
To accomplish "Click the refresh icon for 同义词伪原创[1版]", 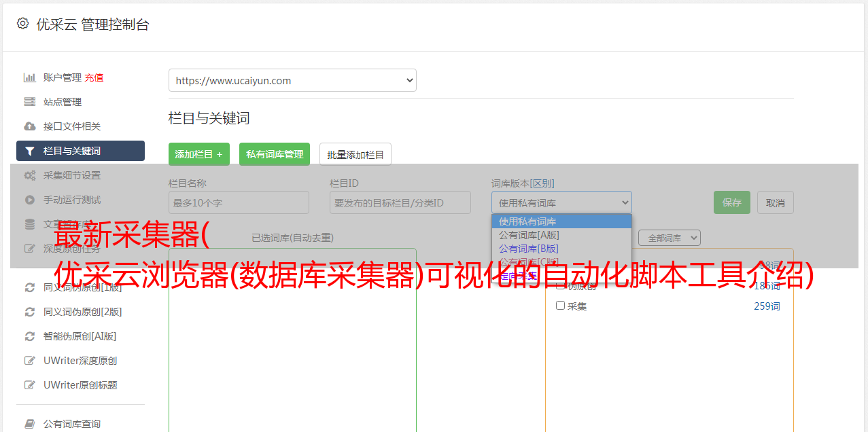I will point(29,287).
